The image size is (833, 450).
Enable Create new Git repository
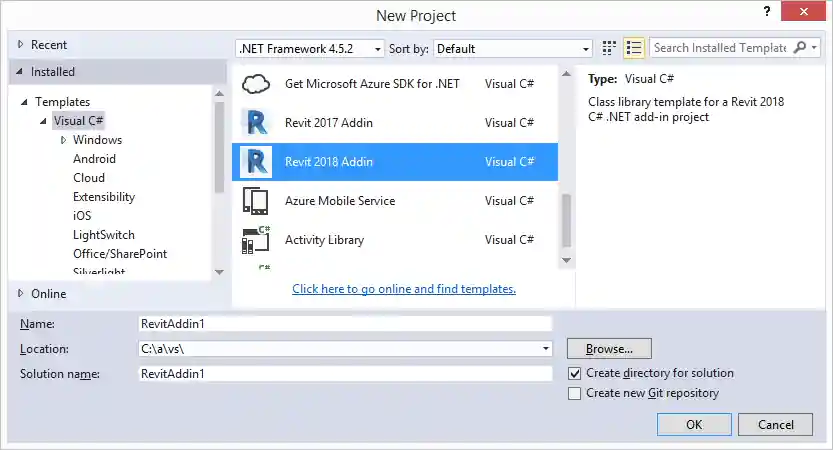point(574,393)
